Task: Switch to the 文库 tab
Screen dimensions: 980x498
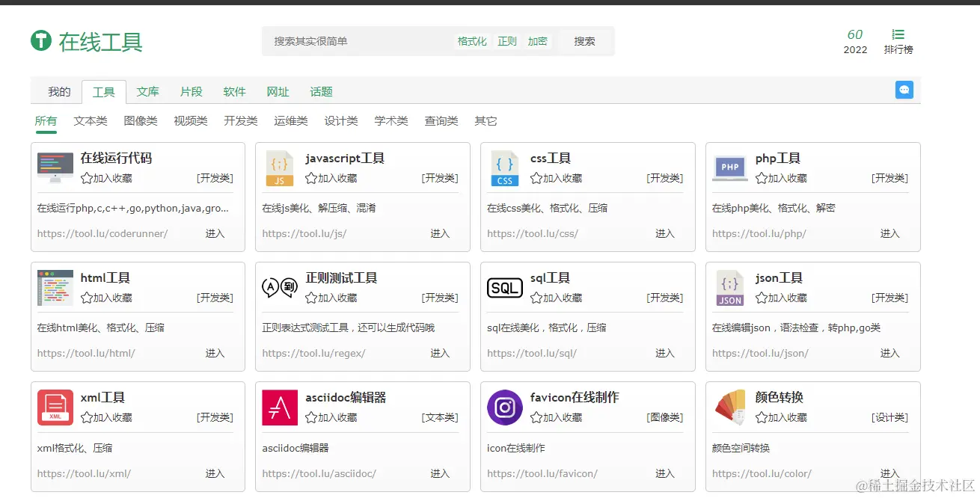Action: click(147, 92)
